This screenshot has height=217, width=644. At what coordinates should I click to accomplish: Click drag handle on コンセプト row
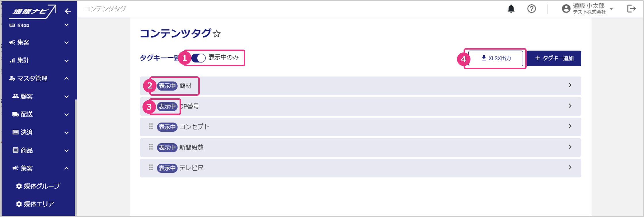151,127
